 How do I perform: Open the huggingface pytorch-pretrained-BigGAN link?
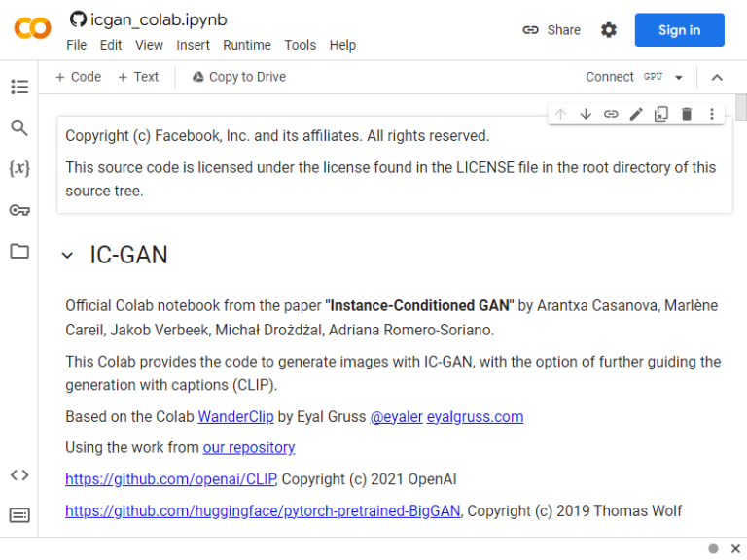click(263, 511)
